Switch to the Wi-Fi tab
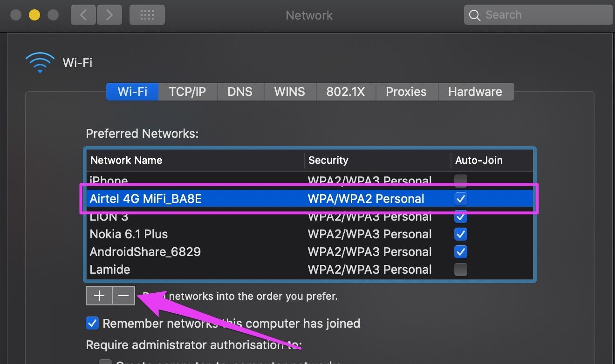Viewport: 615px width, 364px height. click(x=132, y=92)
